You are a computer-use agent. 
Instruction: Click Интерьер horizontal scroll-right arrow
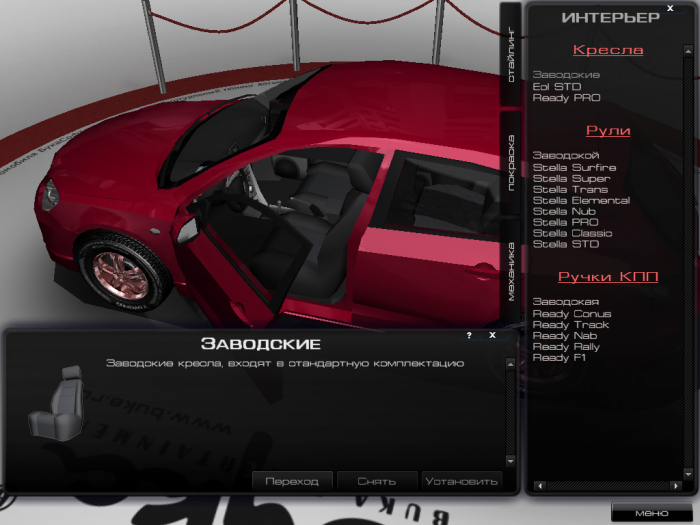pos(676,486)
